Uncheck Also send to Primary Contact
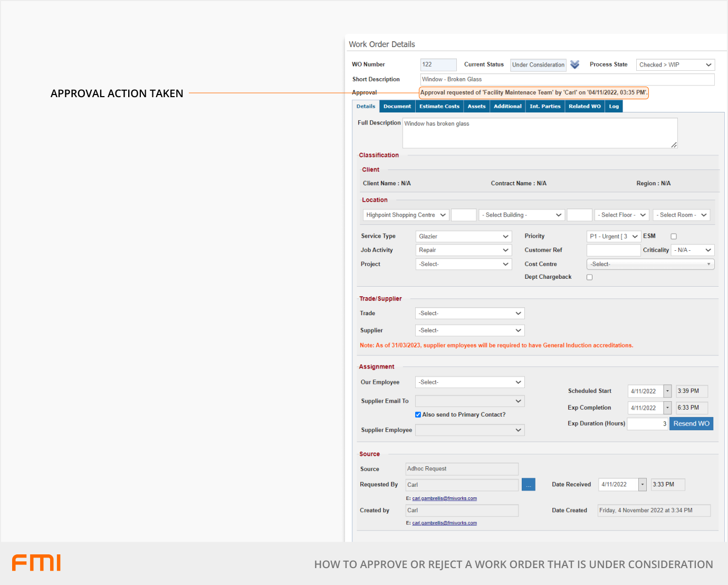Viewport: 728px width, 585px height. click(x=418, y=415)
